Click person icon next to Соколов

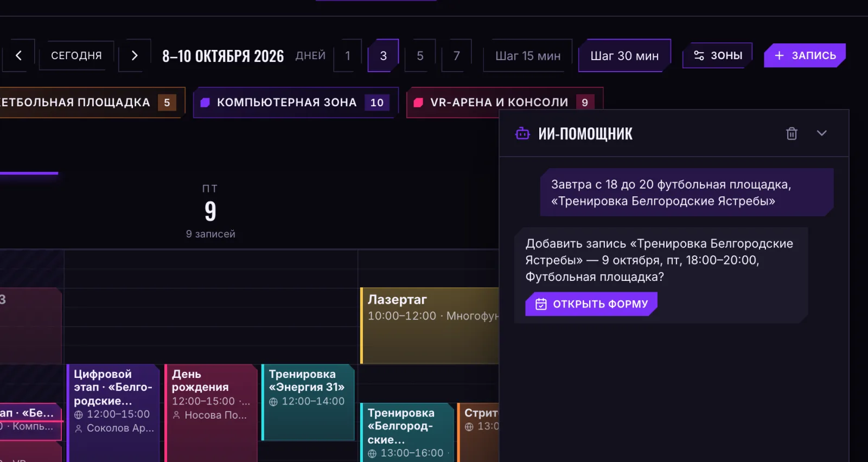tap(79, 428)
